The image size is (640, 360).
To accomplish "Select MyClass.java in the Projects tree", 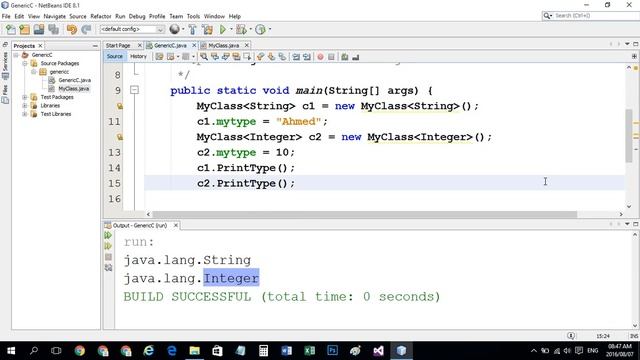I will [x=73, y=89].
